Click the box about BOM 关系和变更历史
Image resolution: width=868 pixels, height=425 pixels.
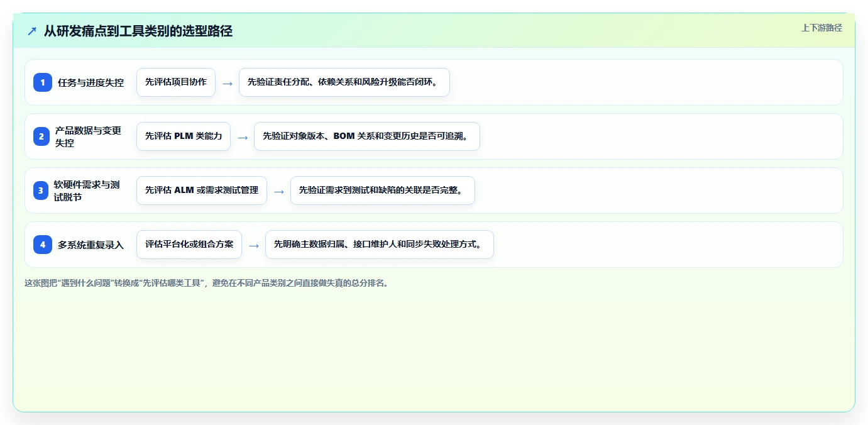tap(367, 136)
